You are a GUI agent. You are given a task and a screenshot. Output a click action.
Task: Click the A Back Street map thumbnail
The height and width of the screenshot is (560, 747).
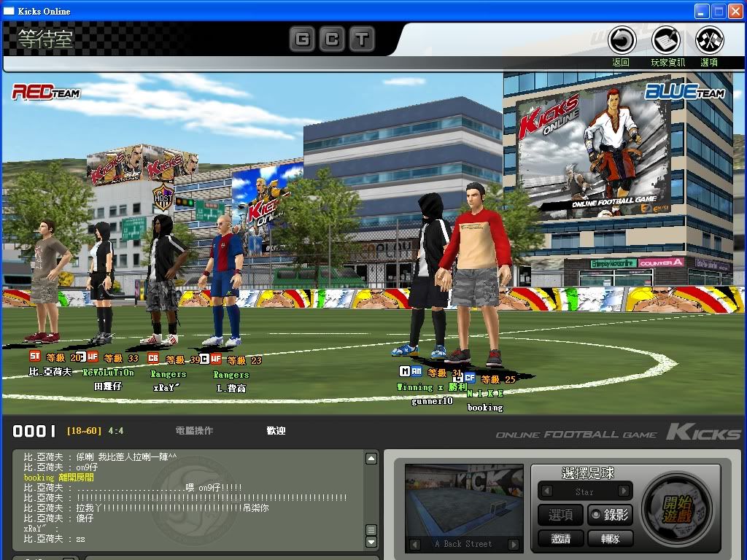[x=464, y=501]
